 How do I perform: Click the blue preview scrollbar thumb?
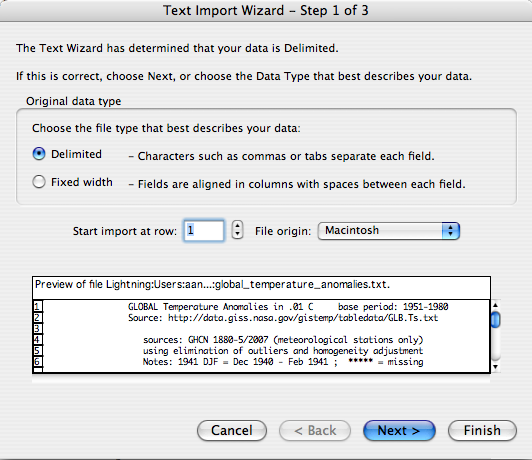pyautogui.click(x=495, y=319)
